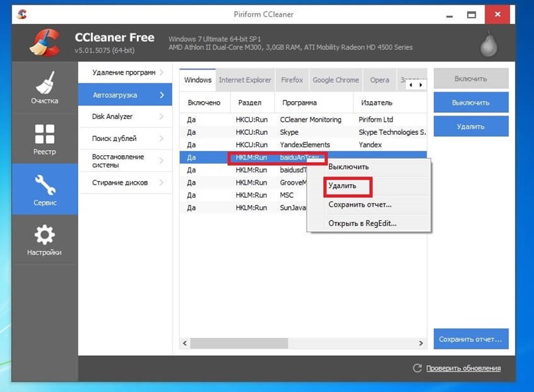Minimize the CCleaner window
Viewport: 534px width, 392px height.
[450, 14]
